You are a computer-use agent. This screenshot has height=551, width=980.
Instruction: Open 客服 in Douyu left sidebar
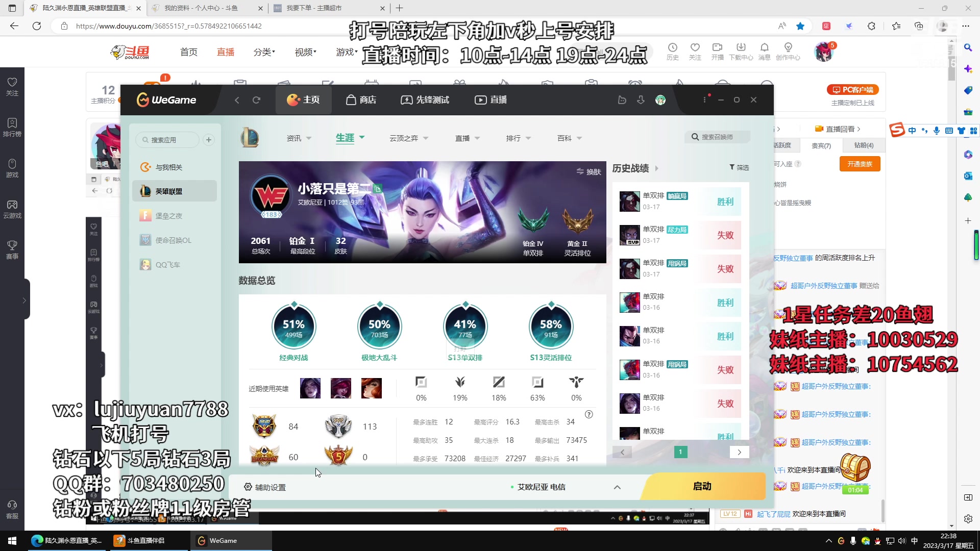pos(12,509)
